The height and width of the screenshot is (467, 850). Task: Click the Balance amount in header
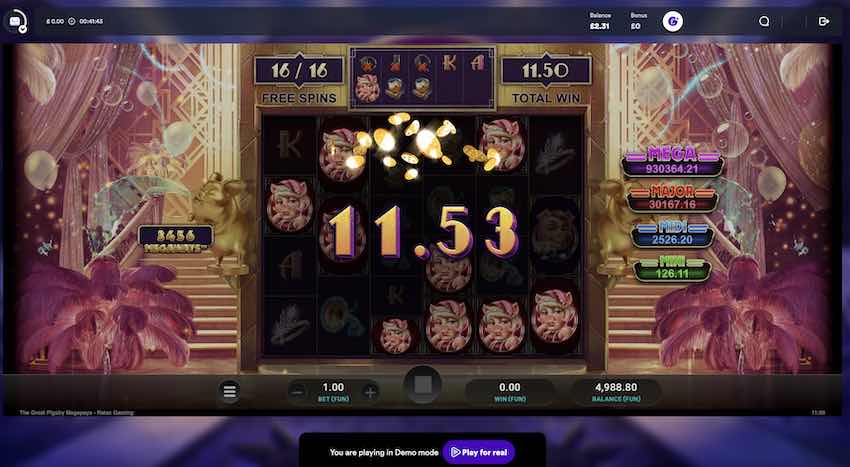(x=600, y=26)
